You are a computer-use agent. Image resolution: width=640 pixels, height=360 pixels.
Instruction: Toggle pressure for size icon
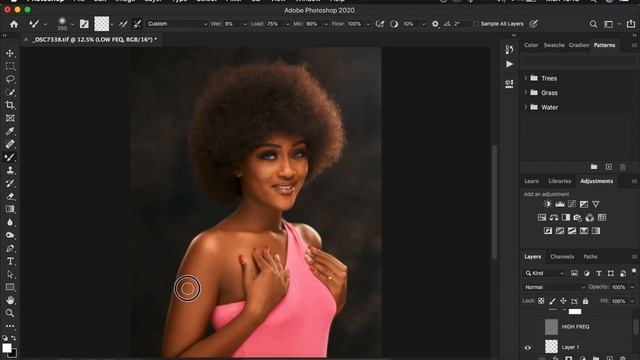tap(533, 24)
